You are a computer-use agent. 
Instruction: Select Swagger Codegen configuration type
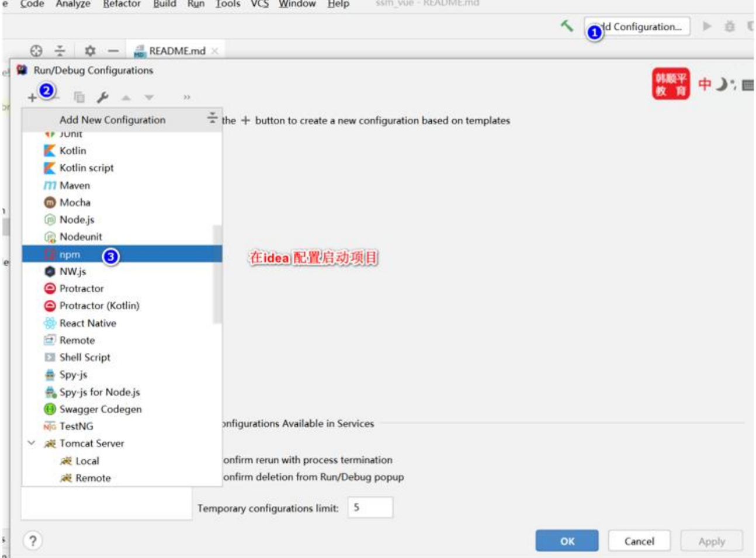122,409
